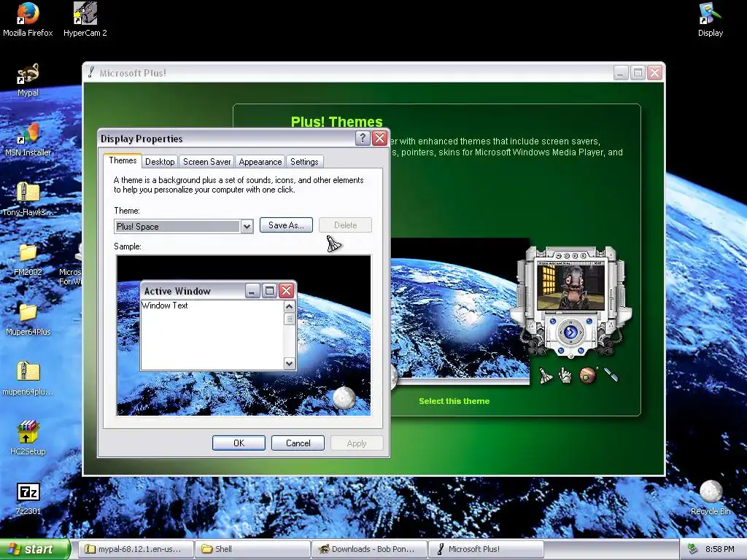747x560 pixels.
Task: Click the disabled Delete button
Action: (345, 225)
